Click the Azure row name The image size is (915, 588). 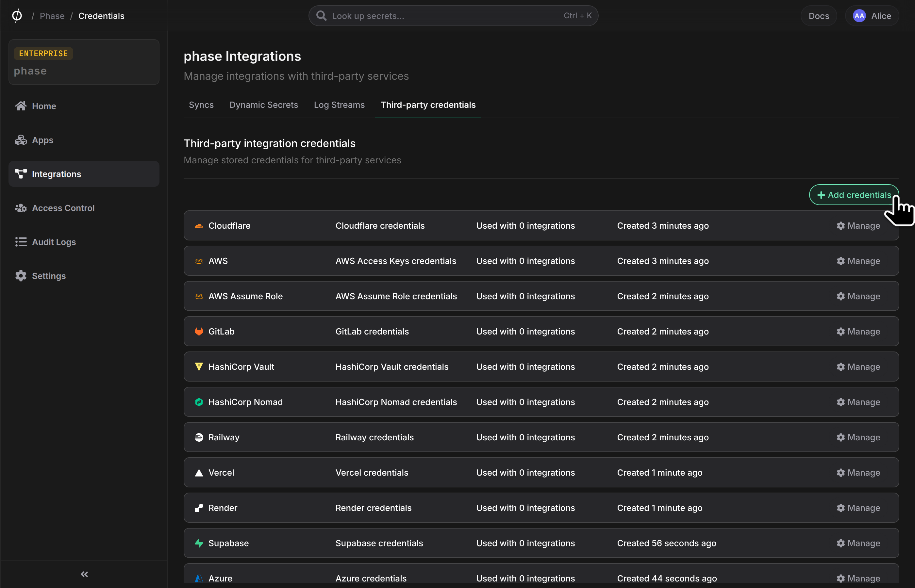220,579
